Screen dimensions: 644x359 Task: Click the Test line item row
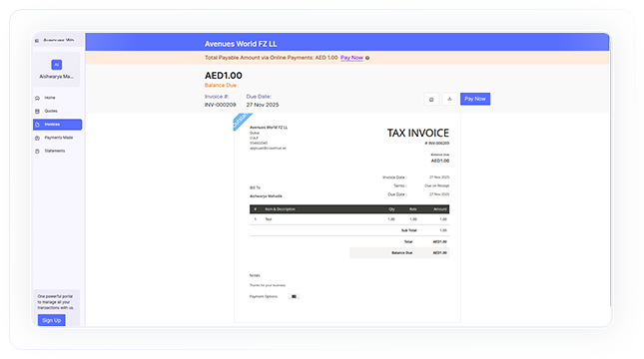(x=349, y=219)
